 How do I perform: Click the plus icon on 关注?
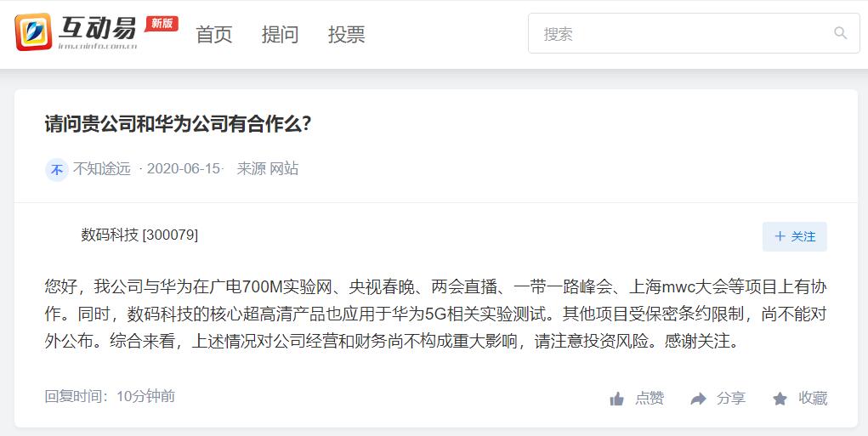click(780, 236)
